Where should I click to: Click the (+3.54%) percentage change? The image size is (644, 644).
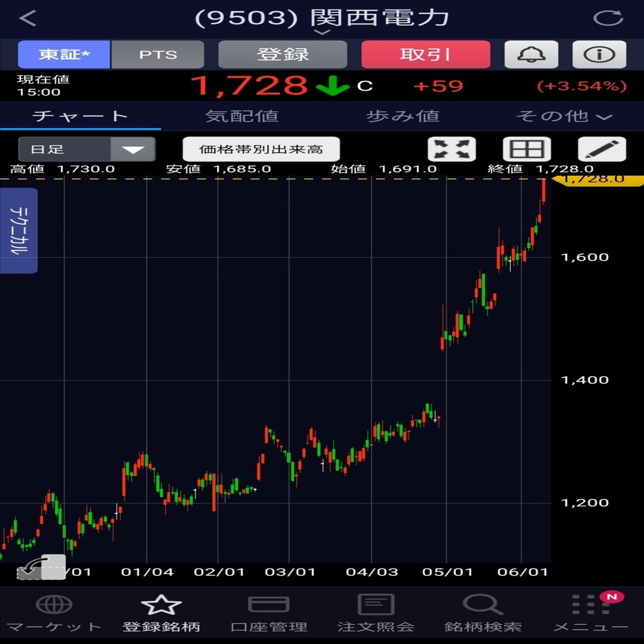click(x=581, y=86)
